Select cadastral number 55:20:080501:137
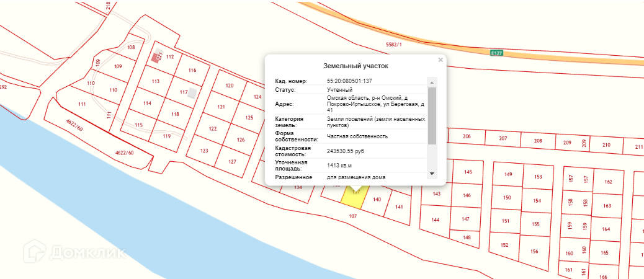The image size is (644, 279). 349,81
